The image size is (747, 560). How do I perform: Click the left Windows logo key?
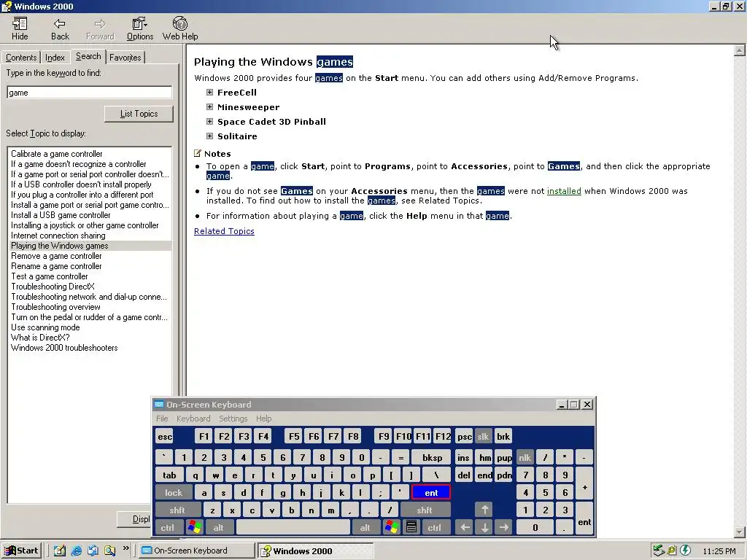point(194,527)
